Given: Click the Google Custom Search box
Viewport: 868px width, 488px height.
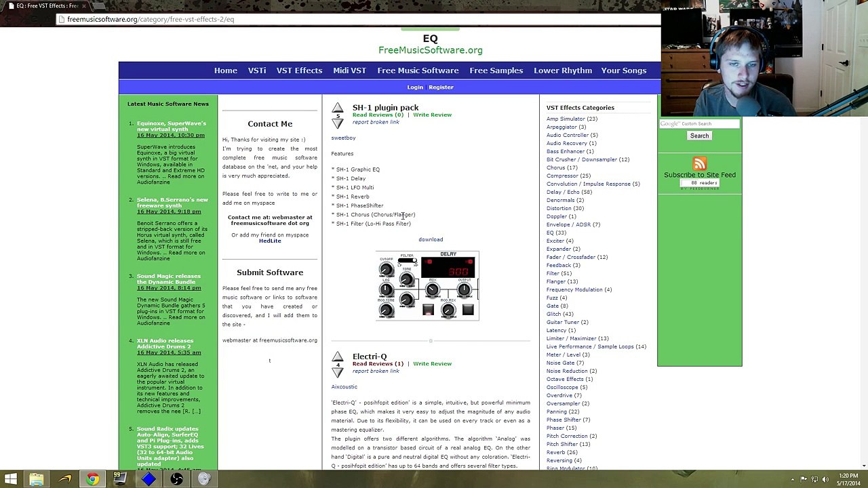Looking at the screenshot, I should coord(699,123).
